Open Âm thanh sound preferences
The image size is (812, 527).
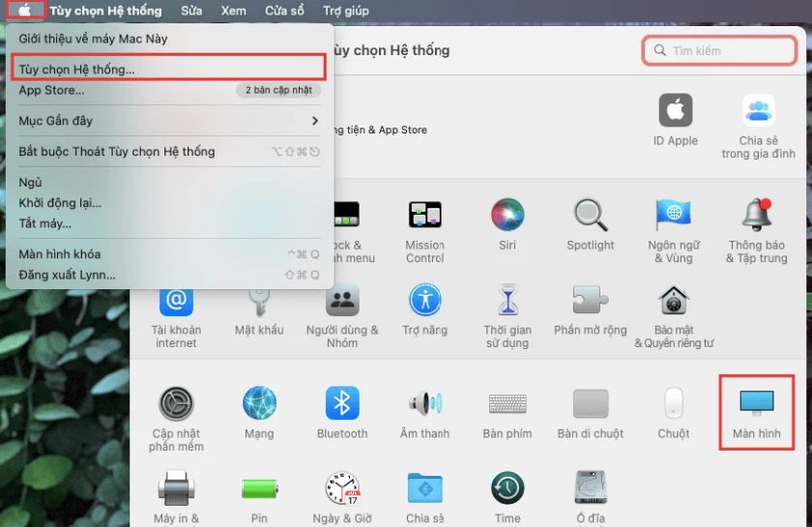point(424,413)
